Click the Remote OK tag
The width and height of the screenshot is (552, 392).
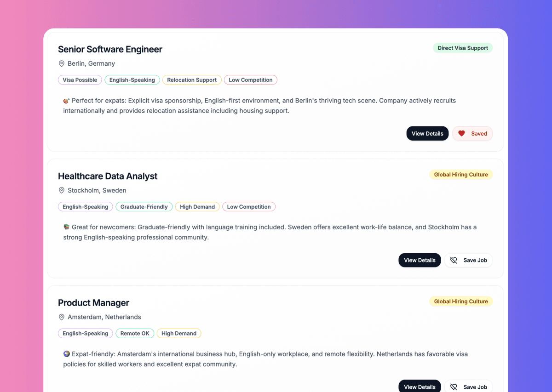point(135,334)
